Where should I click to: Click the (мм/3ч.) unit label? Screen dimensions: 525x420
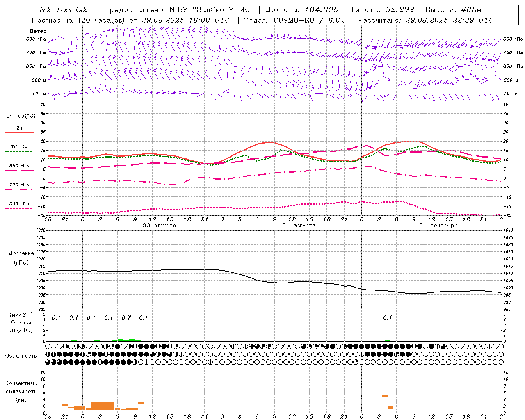[21, 315]
